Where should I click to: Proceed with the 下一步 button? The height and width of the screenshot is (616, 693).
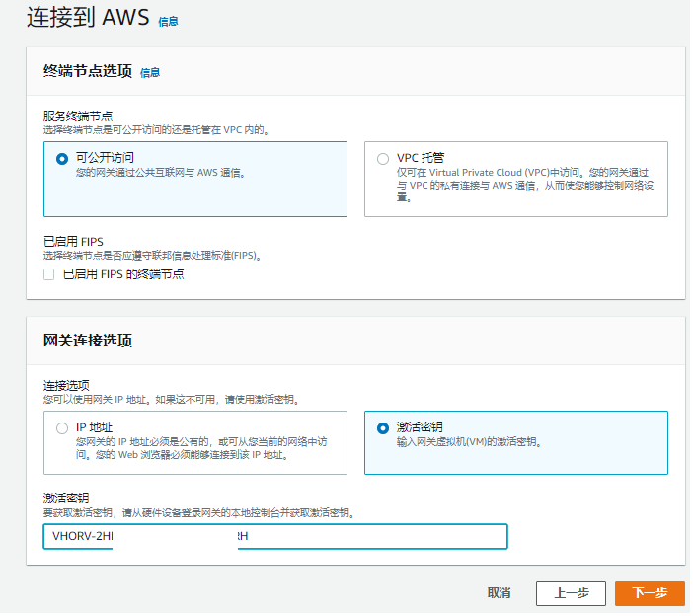click(x=652, y=595)
